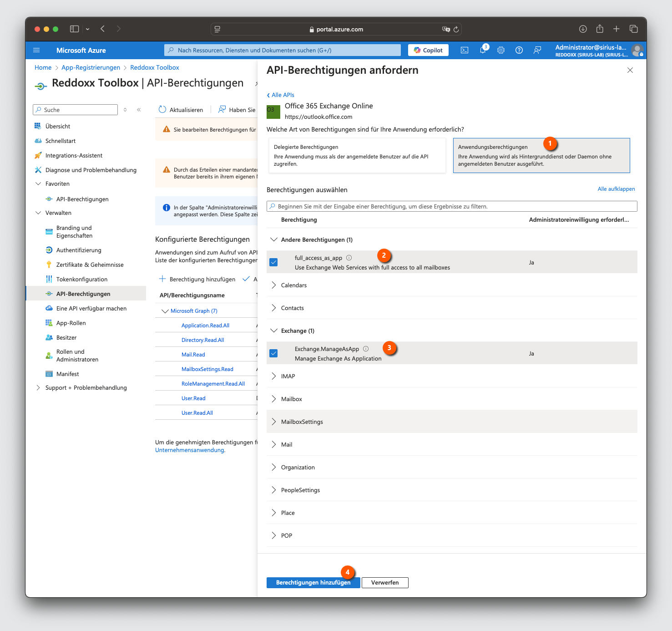The width and height of the screenshot is (672, 631).
Task: Expand Support + Problembehandlung section
Action: (38, 387)
